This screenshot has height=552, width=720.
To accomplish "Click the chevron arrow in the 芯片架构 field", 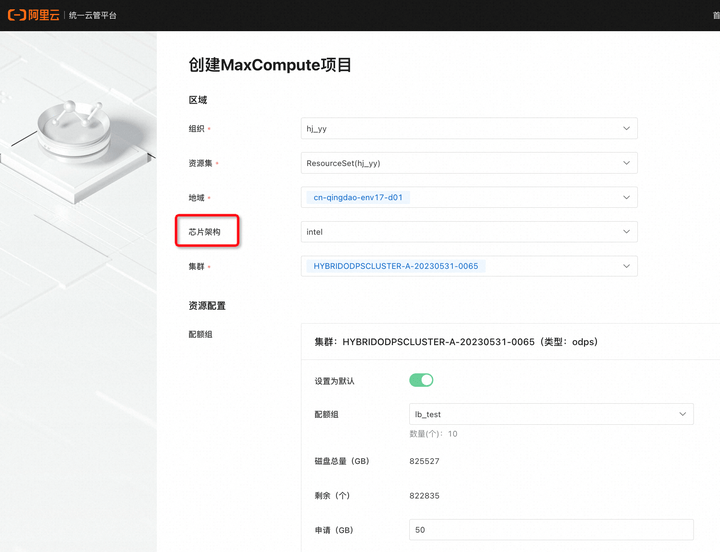I will click(x=626, y=232).
